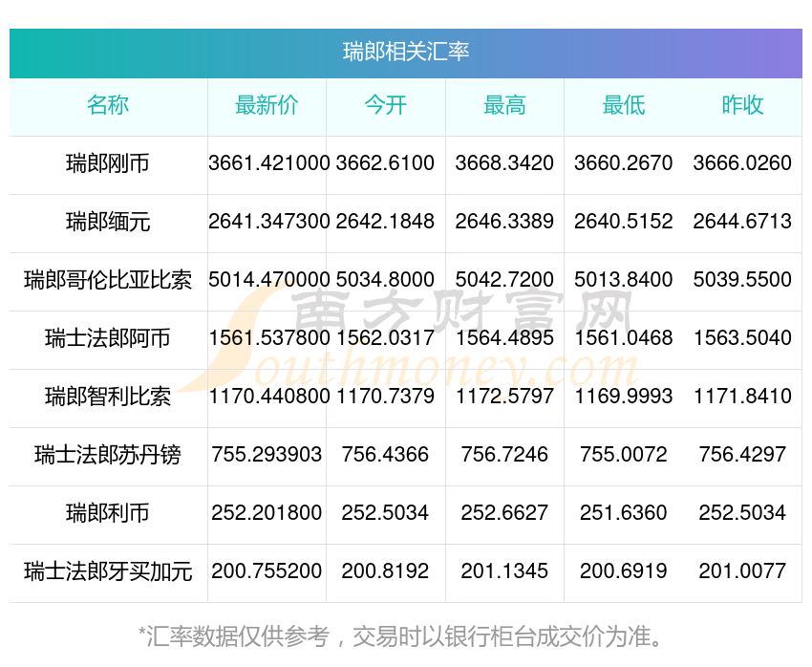The height and width of the screenshot is (667, 812).
Task: Select open value 1170.7379
Action: pyautogui.click(x=385, y=397)
